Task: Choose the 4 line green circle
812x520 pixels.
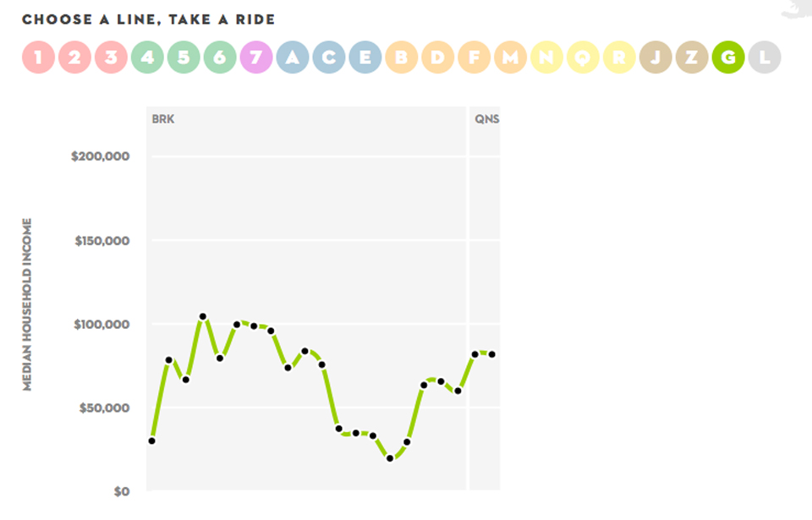Action: coord(147,57)
